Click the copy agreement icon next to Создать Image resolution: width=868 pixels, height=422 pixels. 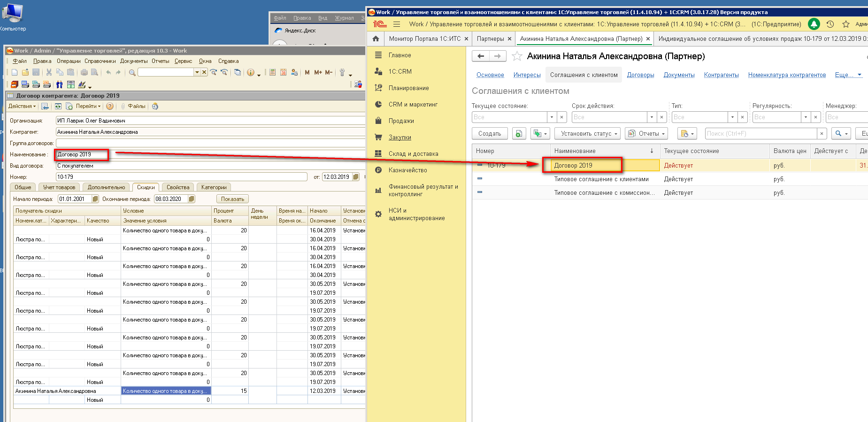coord(518,134)
